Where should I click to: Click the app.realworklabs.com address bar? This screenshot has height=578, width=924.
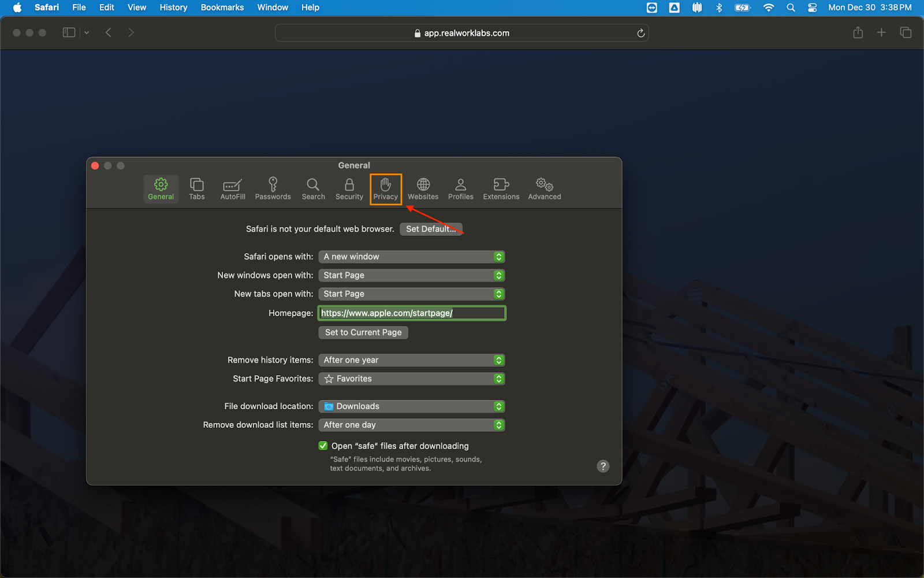coord(461,33)
